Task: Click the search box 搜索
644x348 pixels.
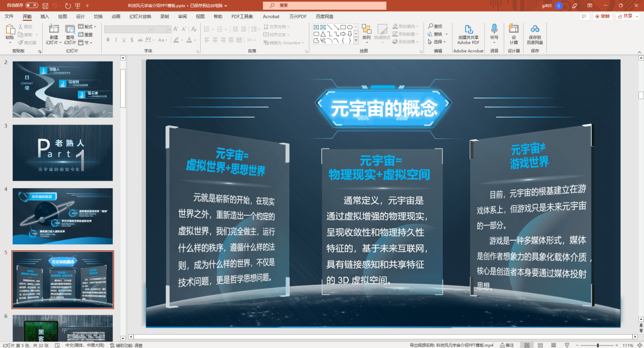Action: tap(323, 5)
